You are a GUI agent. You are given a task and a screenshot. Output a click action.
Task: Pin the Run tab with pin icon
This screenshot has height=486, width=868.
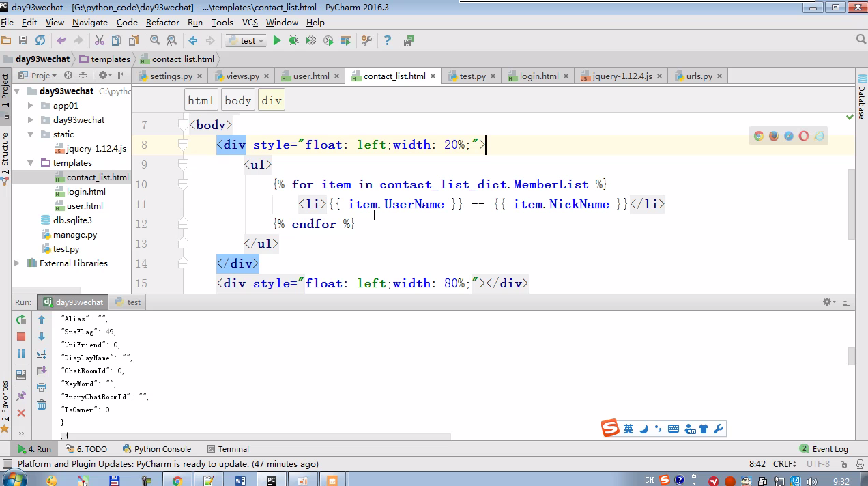(21, 396)
